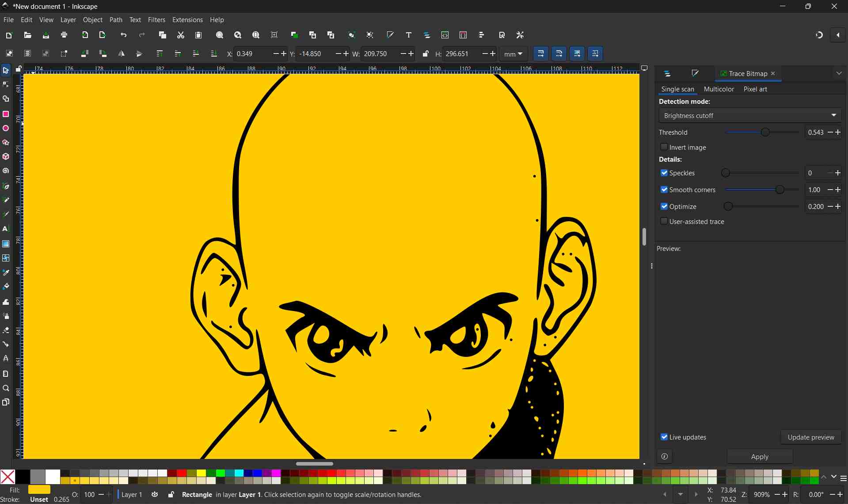Screen dimensions: 848x504
Task: Open Inkscape Preferences from the toolbar
Action: pyautogui.click(x=520, y=35)
